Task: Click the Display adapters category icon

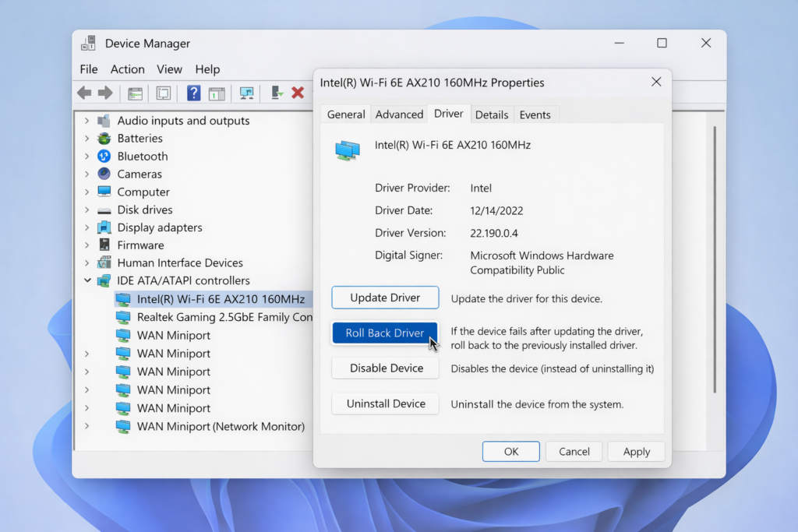Action: (x=104, y=227)
